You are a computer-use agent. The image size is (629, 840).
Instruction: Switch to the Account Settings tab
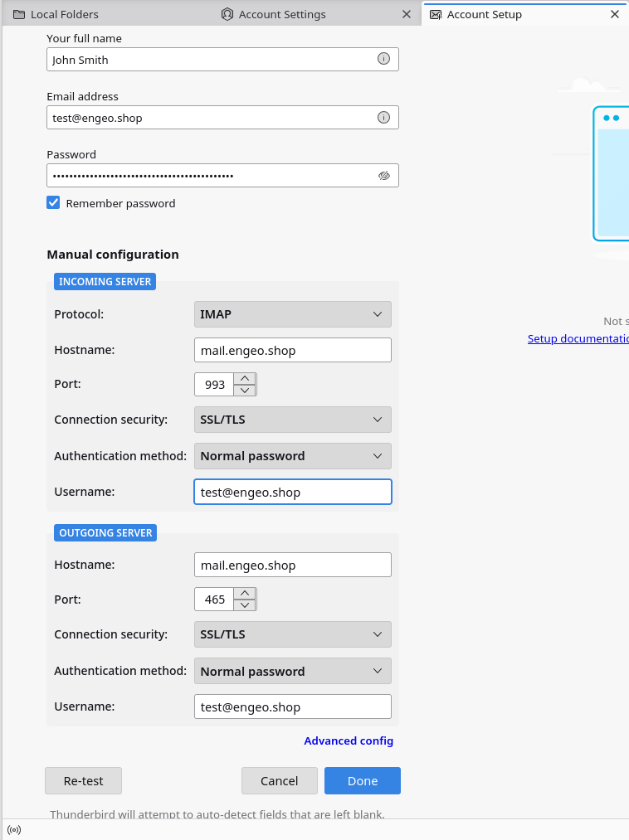(x=282, y=14)
